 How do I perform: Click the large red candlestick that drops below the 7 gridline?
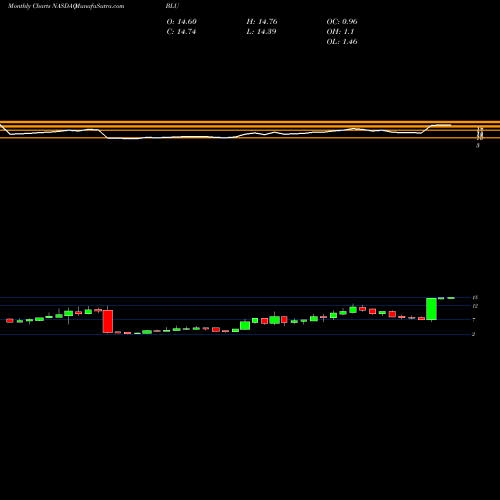click(x=108, y=321)
